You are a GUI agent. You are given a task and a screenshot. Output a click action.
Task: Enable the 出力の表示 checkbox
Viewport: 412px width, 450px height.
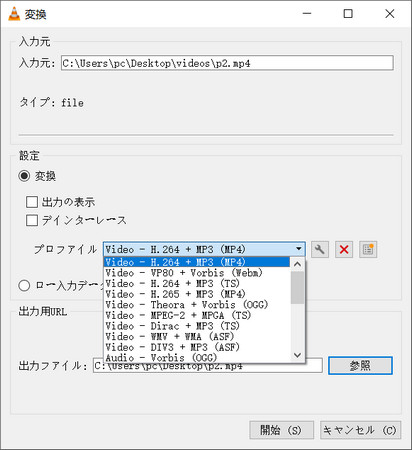tap(32, 202)
